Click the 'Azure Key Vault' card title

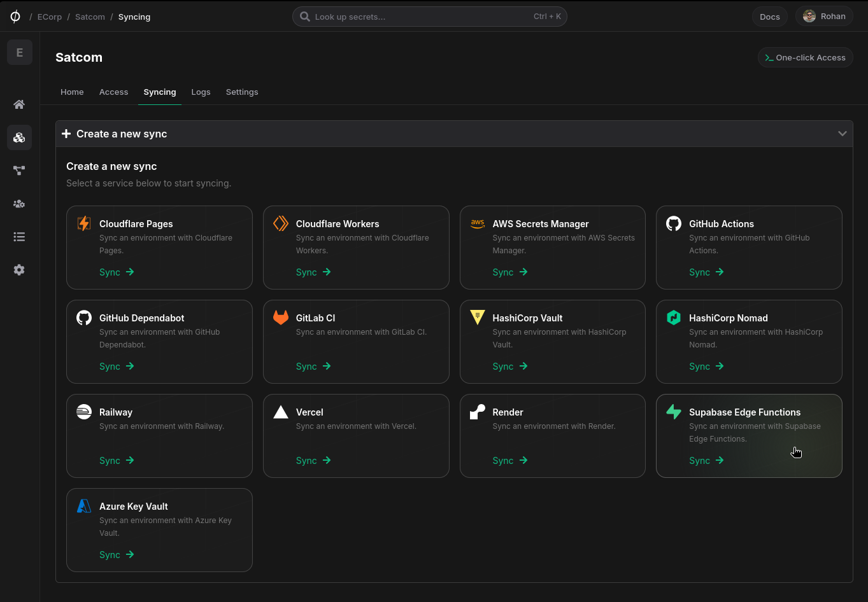(134, 507)
